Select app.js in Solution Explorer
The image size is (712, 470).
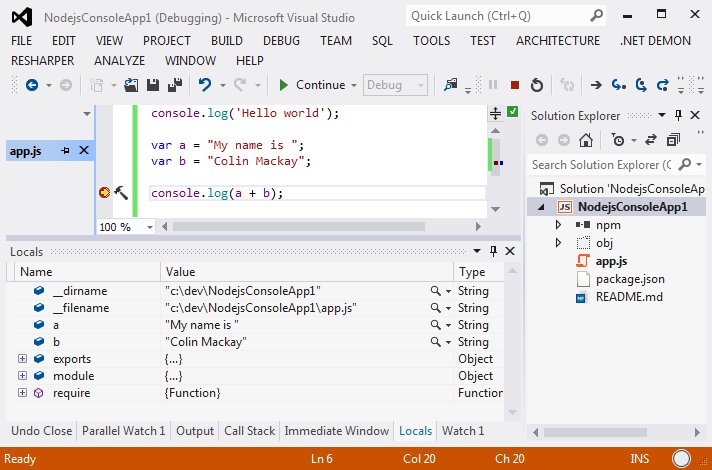[x=611, y=261]
